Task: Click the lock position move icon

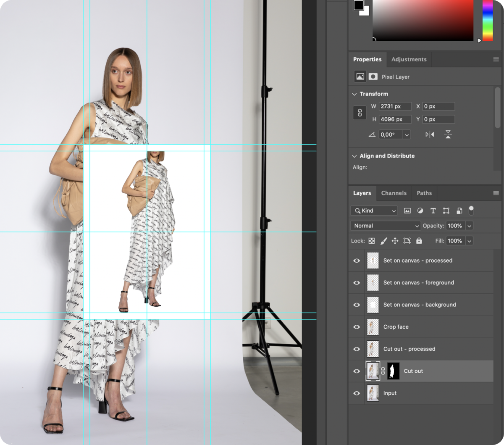Action: [x=395, y=241]
